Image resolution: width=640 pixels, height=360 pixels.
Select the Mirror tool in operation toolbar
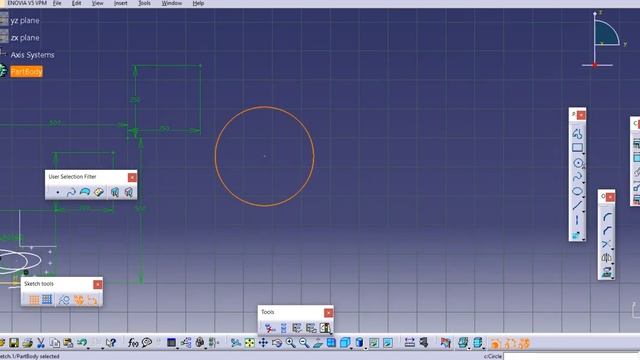[x=606, y=258]
